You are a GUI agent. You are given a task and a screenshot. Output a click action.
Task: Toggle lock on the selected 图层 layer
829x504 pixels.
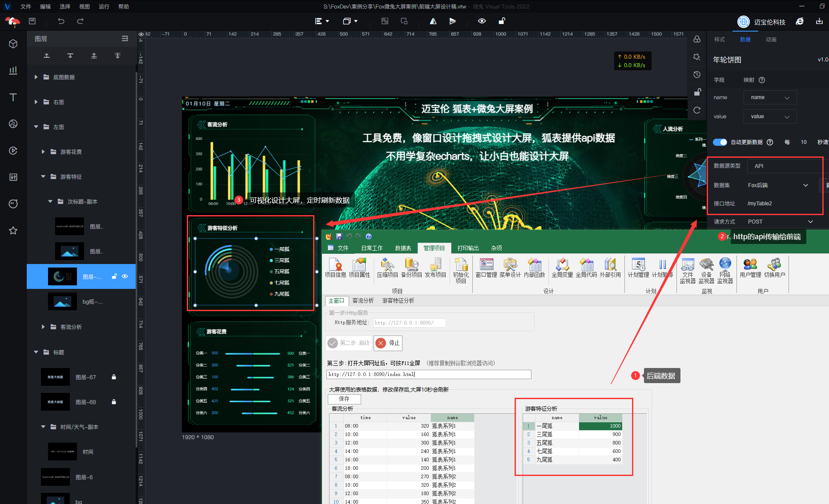pos(114,276)
